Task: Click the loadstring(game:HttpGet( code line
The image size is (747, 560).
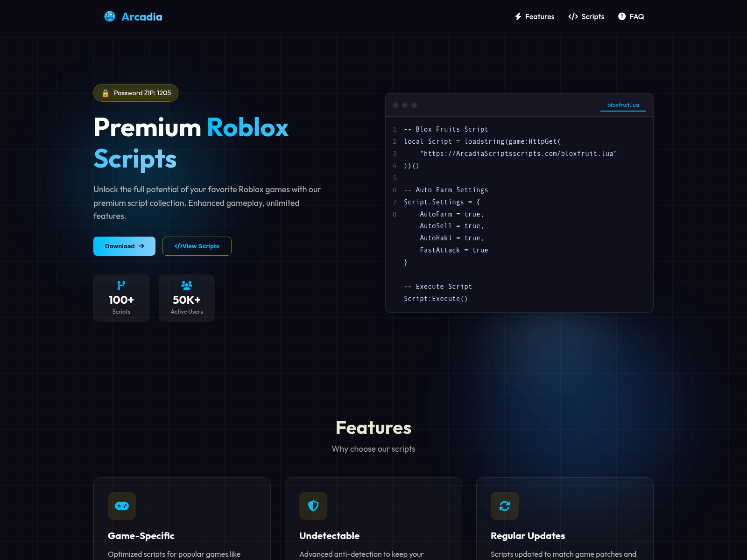Action: click(482, 141)
